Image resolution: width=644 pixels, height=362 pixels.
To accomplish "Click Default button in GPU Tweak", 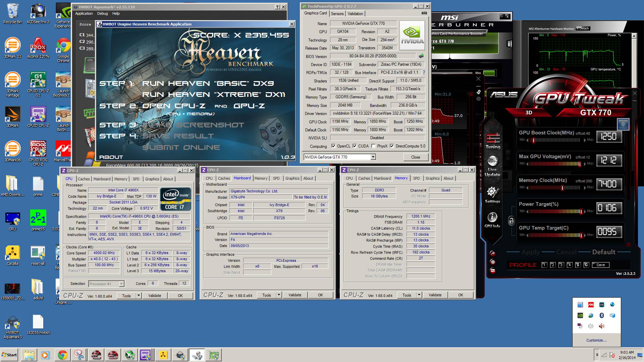I will tap(603, 252).
